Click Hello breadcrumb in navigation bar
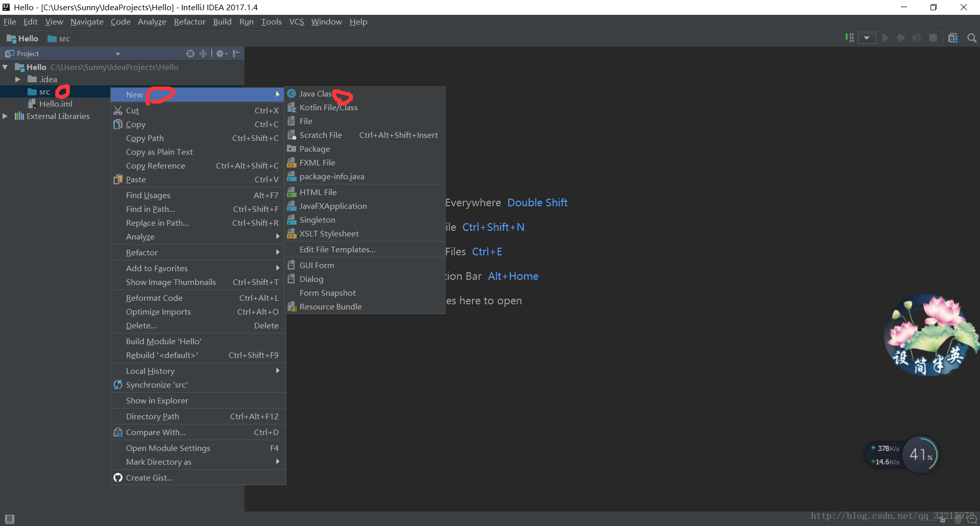The height and width of the screenshot is (526, 980). [22, 39]
